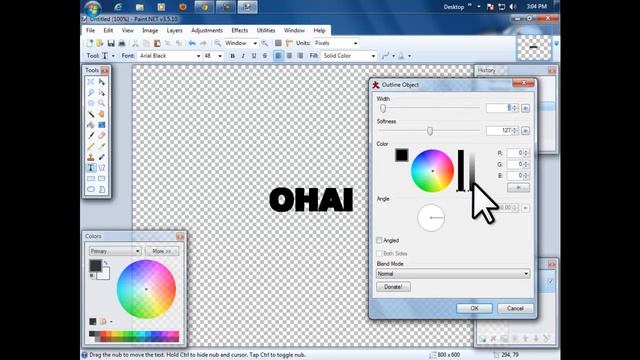Open the Layers menu
This screenshot has height=360, width=640.
pyautogui.click(x=174, y=31)
